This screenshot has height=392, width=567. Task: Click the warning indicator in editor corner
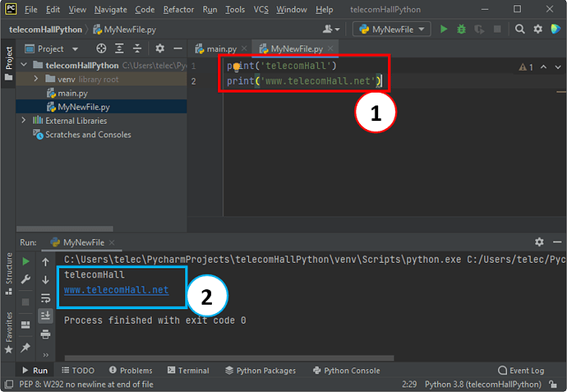(x=526, y=67)
